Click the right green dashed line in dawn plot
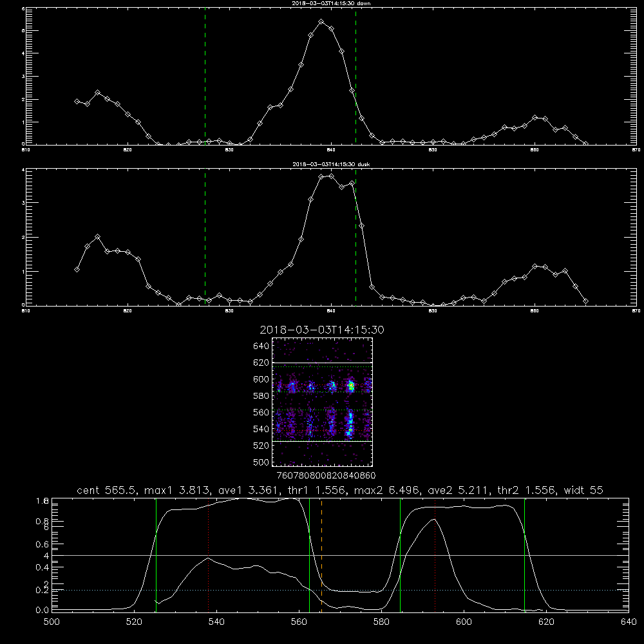Viewport: 644px width, 644px height. pyautogui.click(x=355, y=77)
